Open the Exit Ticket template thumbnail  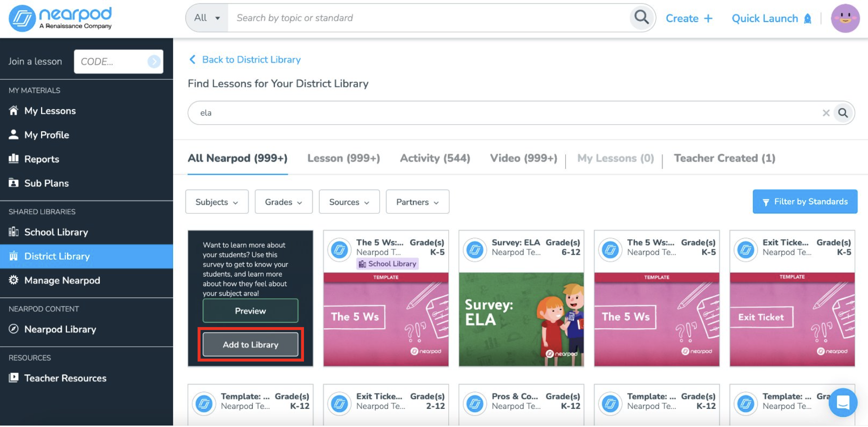[792, 319]
